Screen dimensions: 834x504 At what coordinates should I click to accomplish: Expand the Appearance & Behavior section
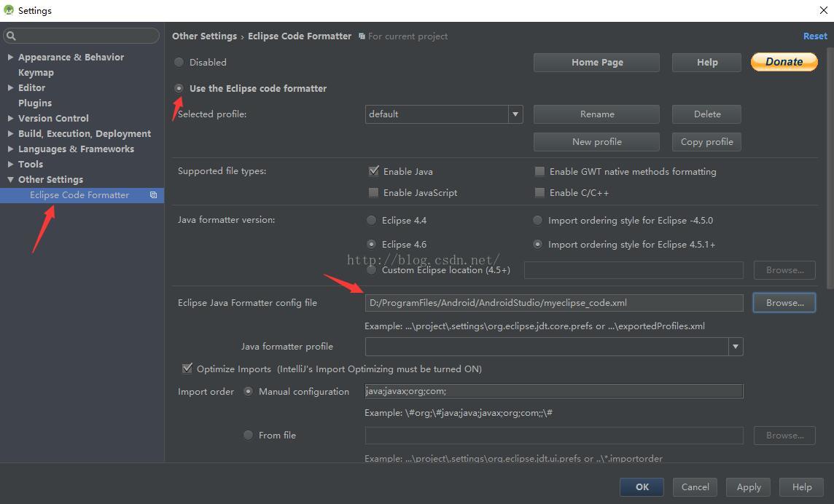(10, 58)
